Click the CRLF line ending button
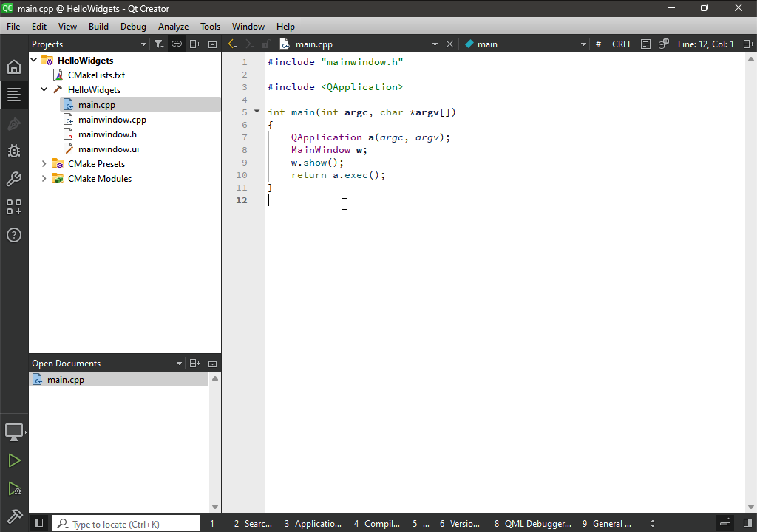 click(x=622, y=44)
